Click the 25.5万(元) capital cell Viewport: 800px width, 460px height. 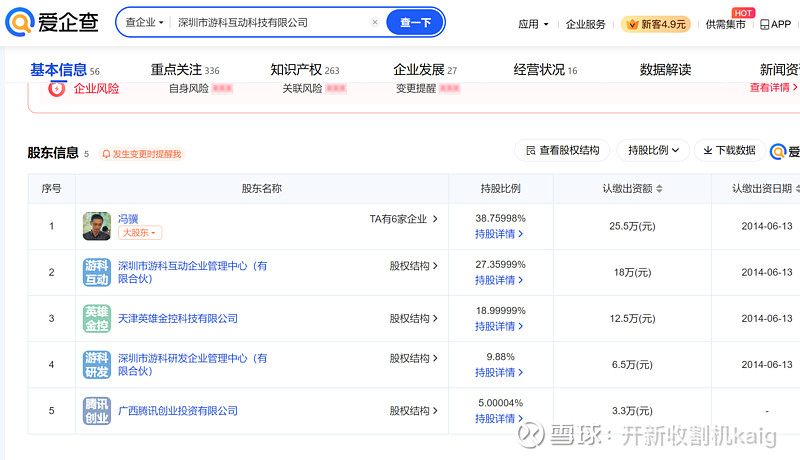point(632,226)
